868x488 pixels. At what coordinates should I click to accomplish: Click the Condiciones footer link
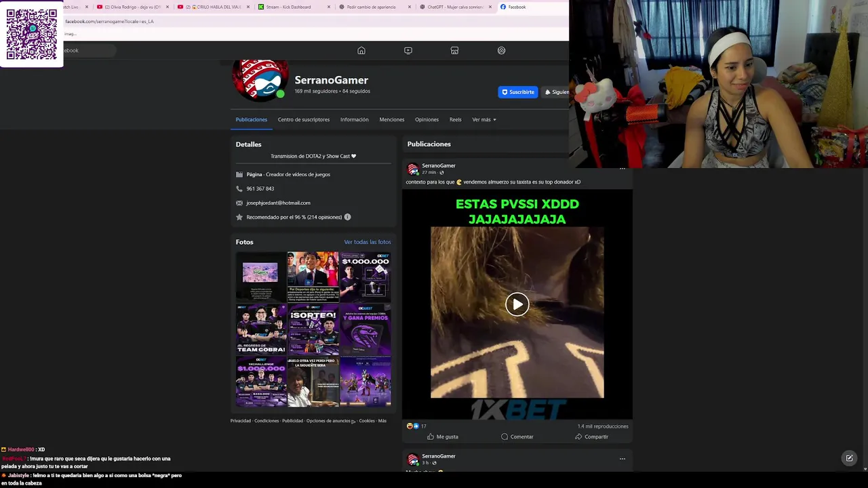267,421
